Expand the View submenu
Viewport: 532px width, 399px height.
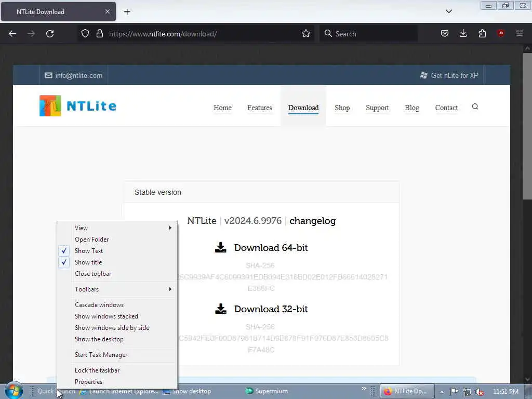click(117, 228)
